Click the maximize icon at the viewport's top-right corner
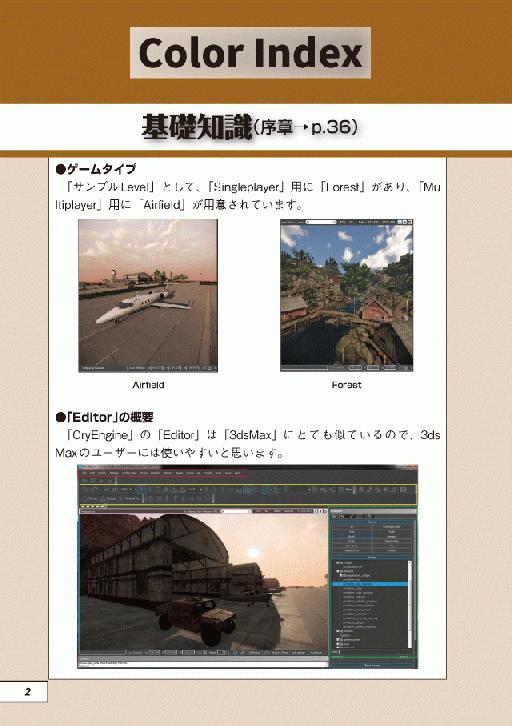 click(325, 511)
